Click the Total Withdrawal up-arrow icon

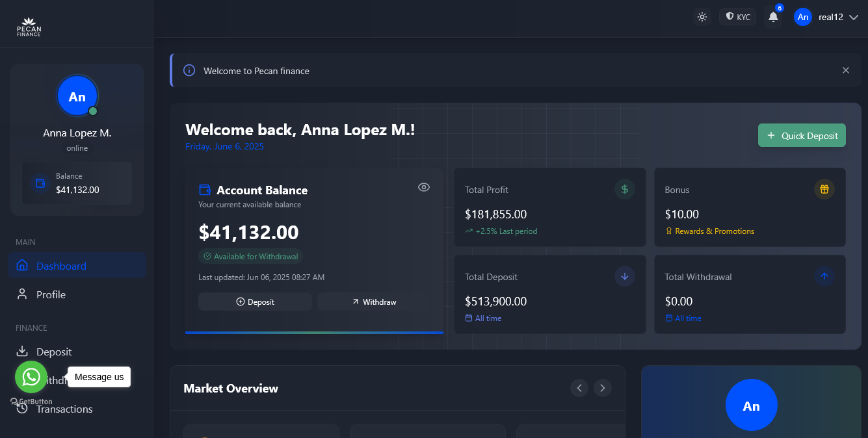(824, 276)
